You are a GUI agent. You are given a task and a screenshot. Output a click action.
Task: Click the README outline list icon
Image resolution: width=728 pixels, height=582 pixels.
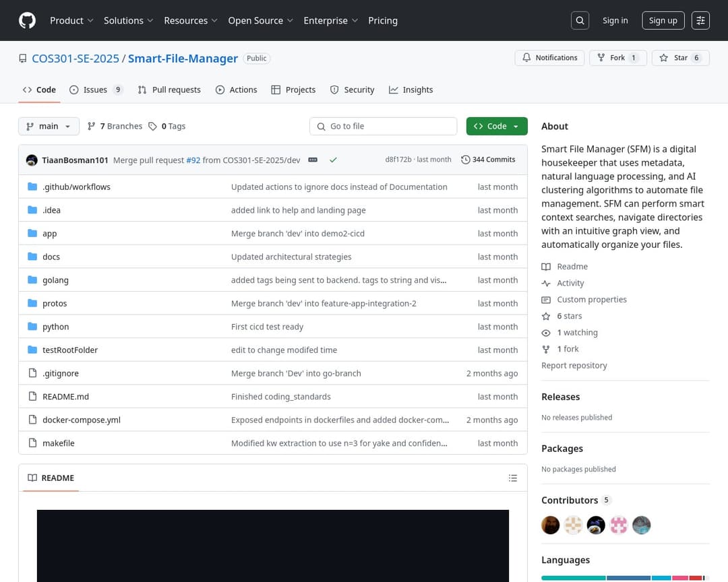coord(512,478)
